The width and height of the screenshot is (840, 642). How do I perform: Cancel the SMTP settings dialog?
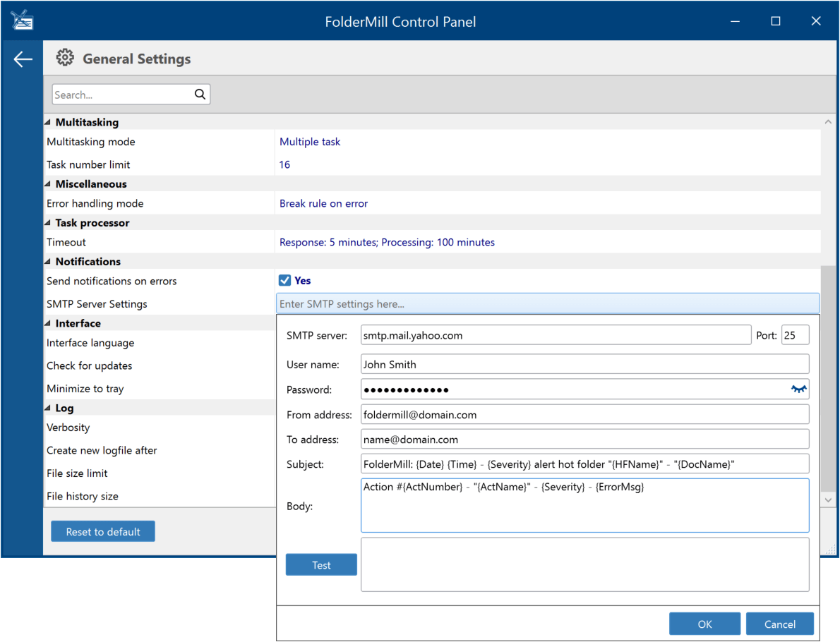click(779, 624)
